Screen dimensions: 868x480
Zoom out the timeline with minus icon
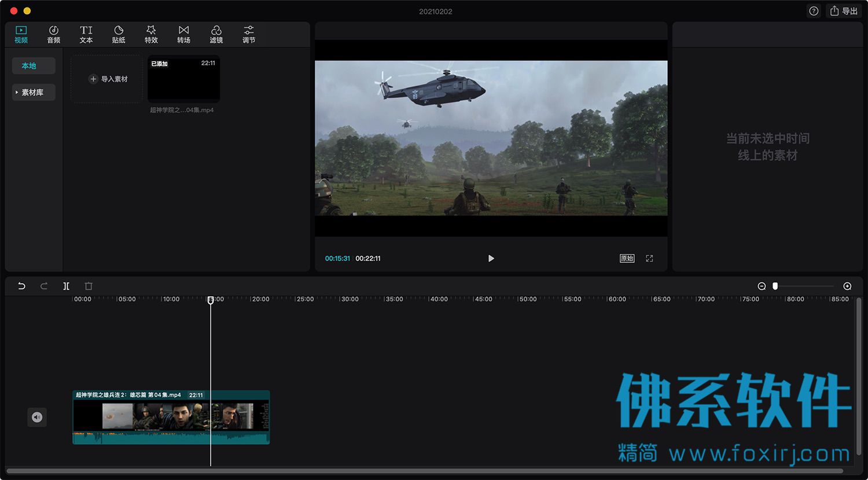tap(762, 286)
